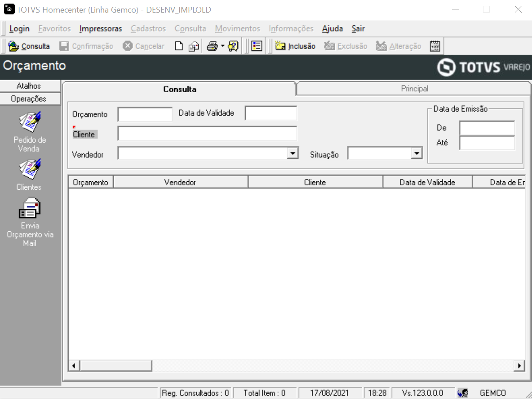This screenshot has height=399, width=532.
Task: Sort by the Orçamento column header
Action: 91,182
